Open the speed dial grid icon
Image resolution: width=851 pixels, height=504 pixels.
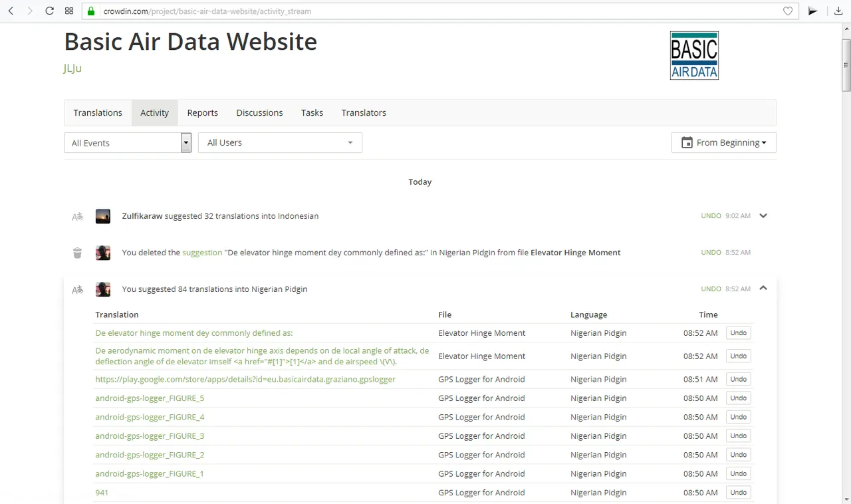[x=69, y=11]
